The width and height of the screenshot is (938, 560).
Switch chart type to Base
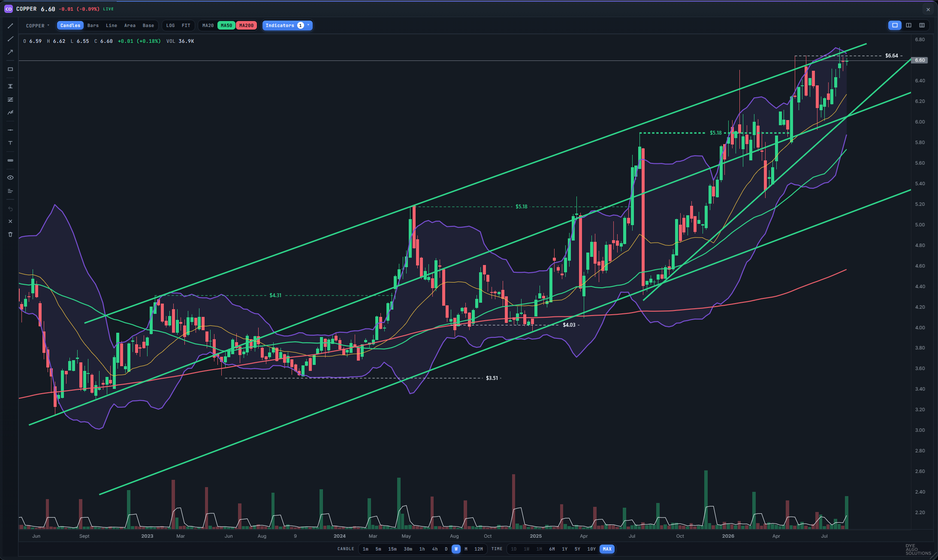(148, 26)
